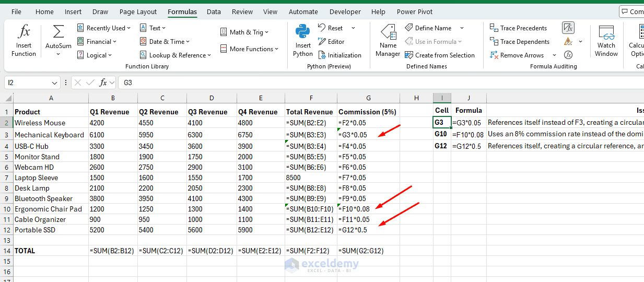Select cell with =G3*0.05 in column G
The width and height of the screenshot is (644, 282).
pos(368,135)
